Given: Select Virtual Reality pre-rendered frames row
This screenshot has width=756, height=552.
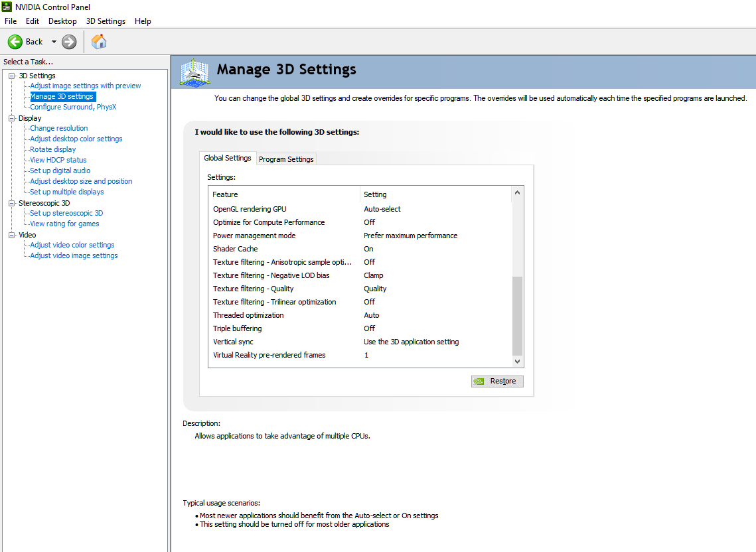Looking at the screenshot, I should [x=360, y=355].
